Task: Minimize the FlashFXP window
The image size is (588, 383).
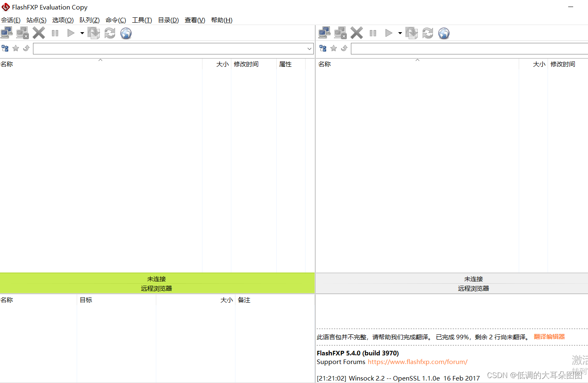Action: coord(571,7)
